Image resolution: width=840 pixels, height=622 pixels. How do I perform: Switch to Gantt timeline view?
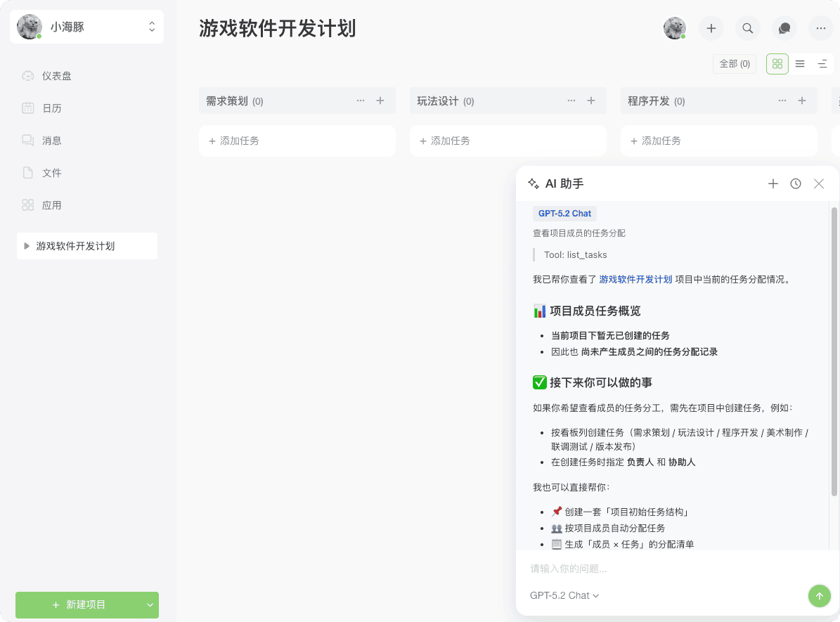coord(822,64)
